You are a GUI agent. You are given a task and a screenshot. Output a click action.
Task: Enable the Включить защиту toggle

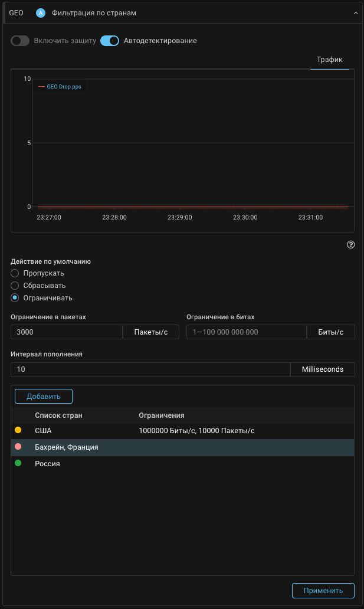(x=20, y=41)
